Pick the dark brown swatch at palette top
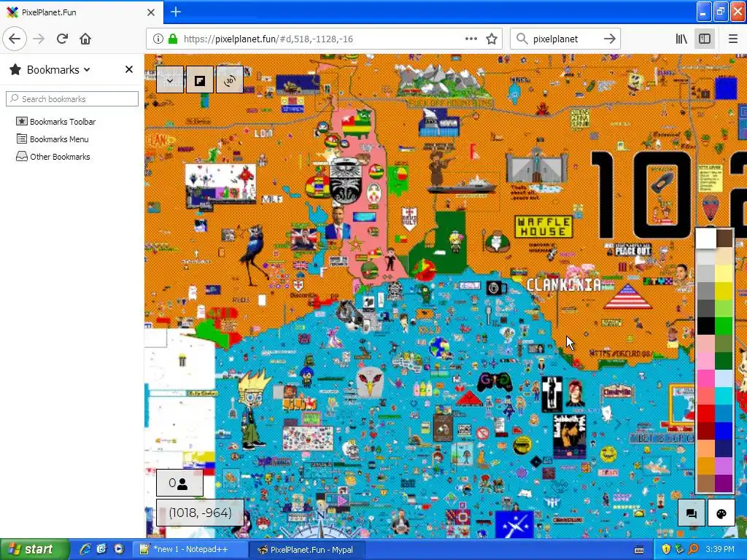Viewport: 747px width, 560px height. coord(724,238)
